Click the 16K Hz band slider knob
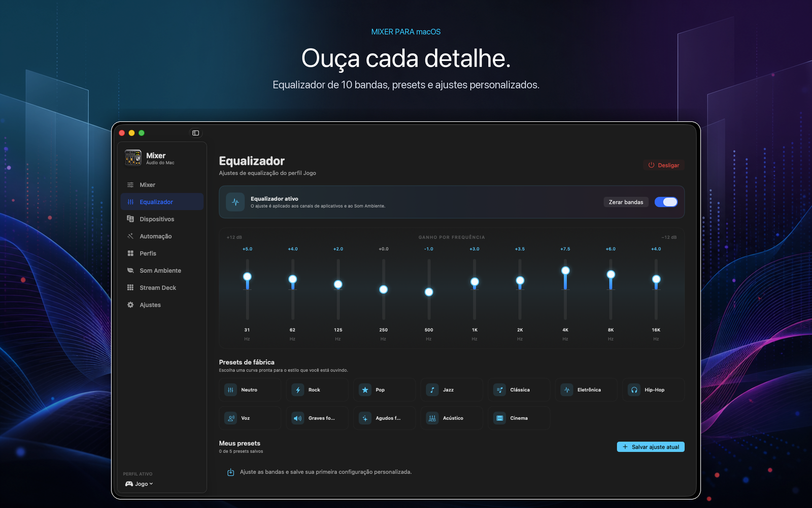The height and width of the screenshot is (508, 812). [x=656, y=279]
